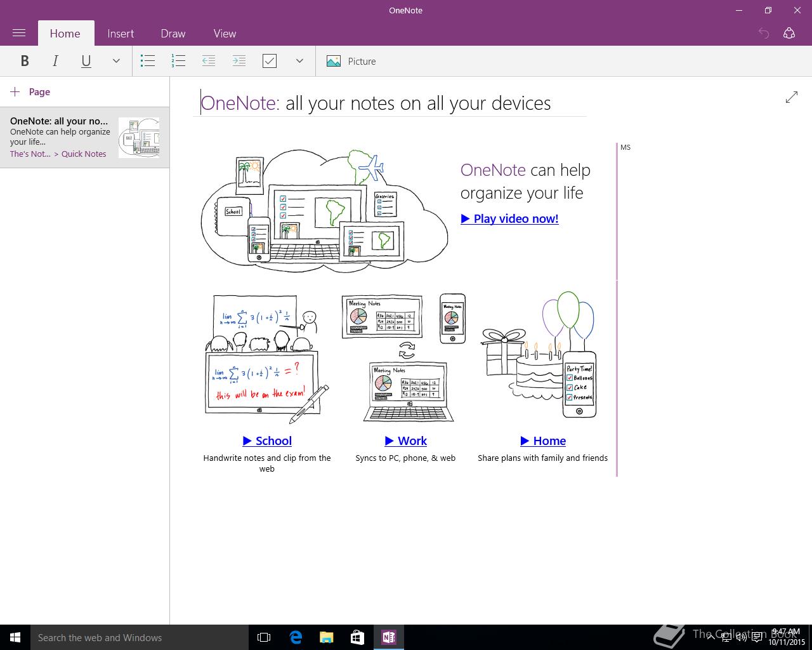Decrease the paragraph indent
This screenshot has width=812, height=650.
point(208,61)
